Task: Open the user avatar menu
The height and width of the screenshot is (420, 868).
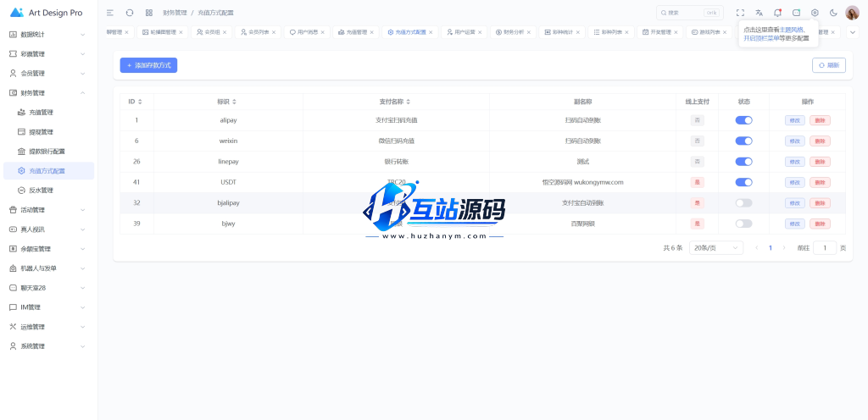Action: click(x=853, y=13)
